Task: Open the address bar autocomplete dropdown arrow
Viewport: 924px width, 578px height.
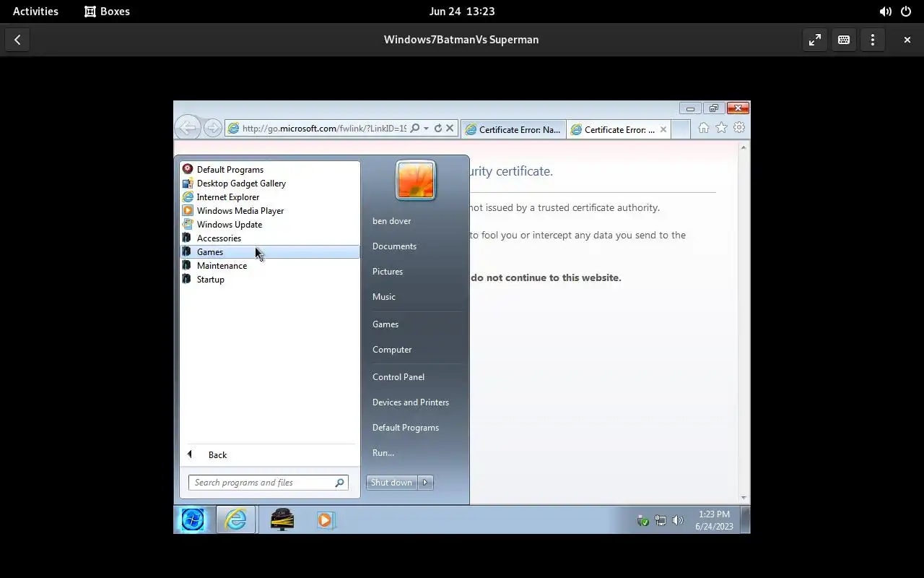Action: [427, 129]
